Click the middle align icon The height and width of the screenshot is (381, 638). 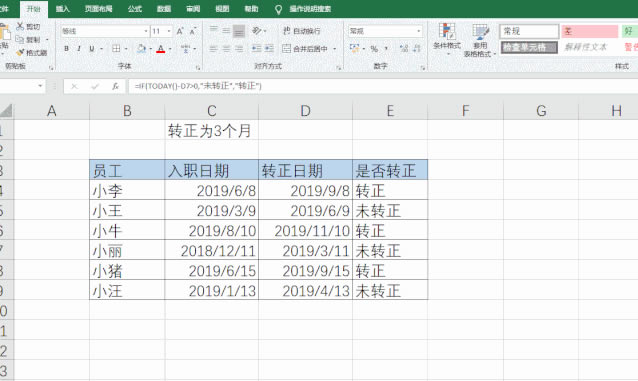pos(226,31)
